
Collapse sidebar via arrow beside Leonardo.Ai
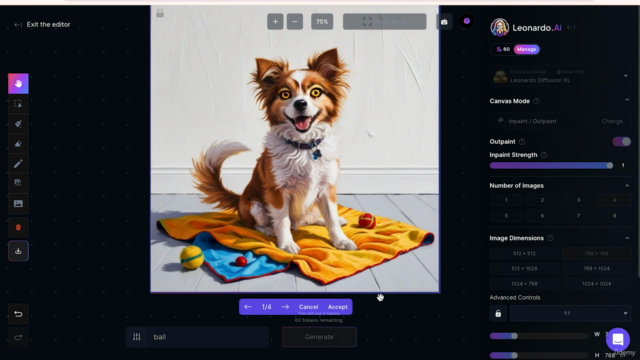click(x=571, y=27)
